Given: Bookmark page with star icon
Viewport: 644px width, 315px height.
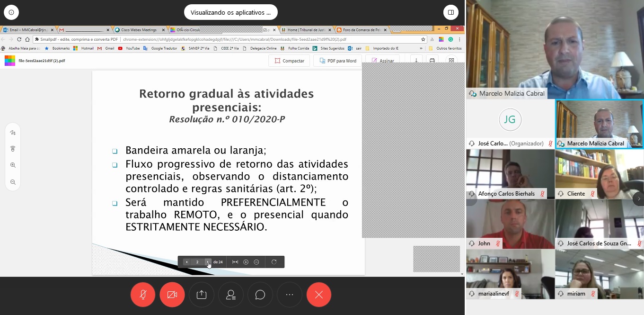Looking at the screenshot, I should point(423,39).
